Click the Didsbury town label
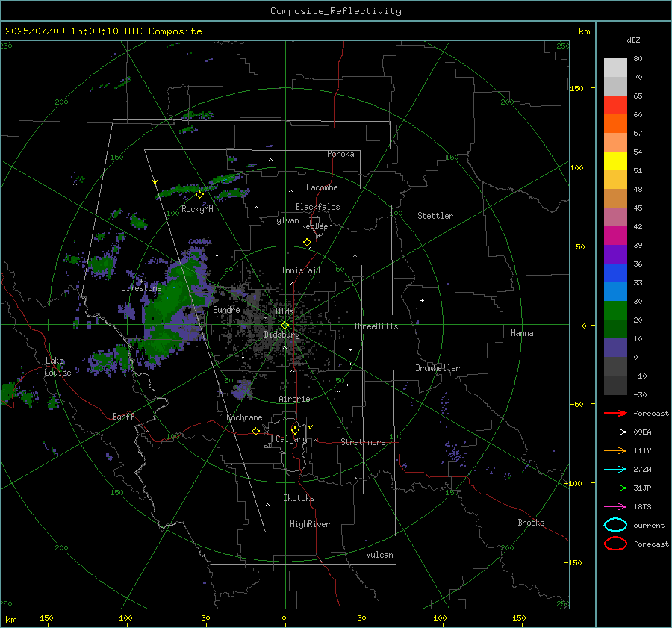This screenshot has height=628, width=672. [x=281, y=335]
